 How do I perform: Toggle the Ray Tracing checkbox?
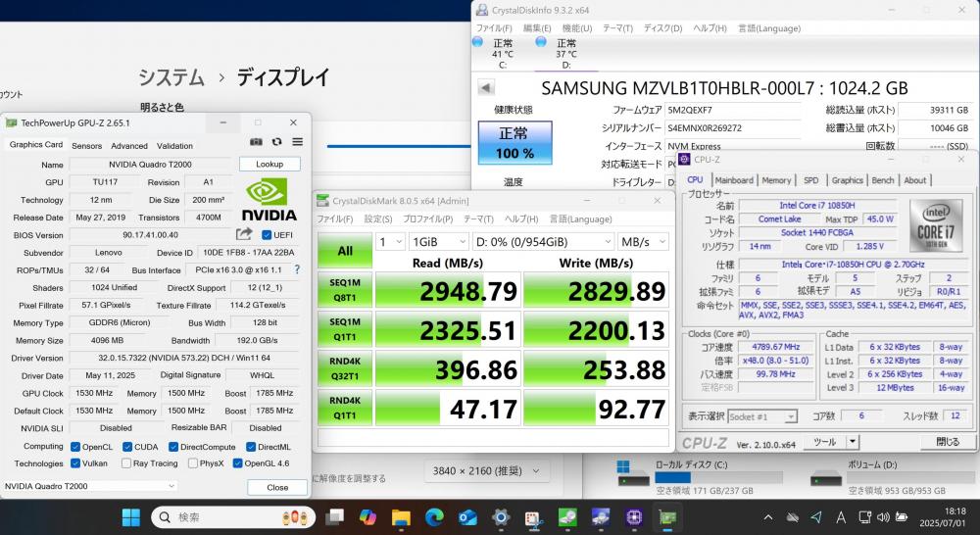126,463
